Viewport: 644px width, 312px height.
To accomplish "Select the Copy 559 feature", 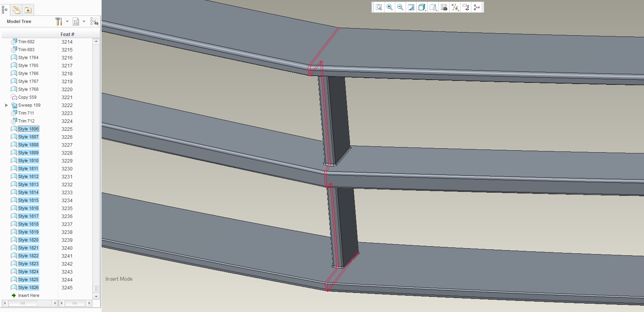I will 27,97.
